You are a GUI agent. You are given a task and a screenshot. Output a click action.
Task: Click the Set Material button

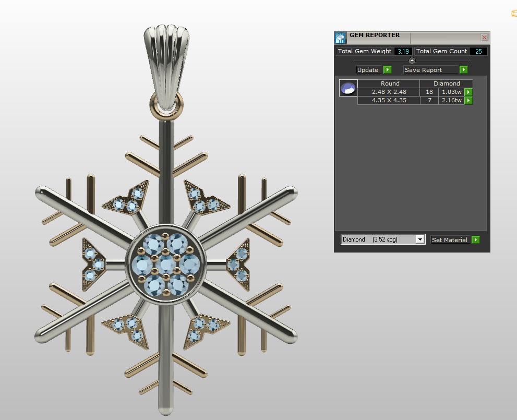click(x=450, y=239)
